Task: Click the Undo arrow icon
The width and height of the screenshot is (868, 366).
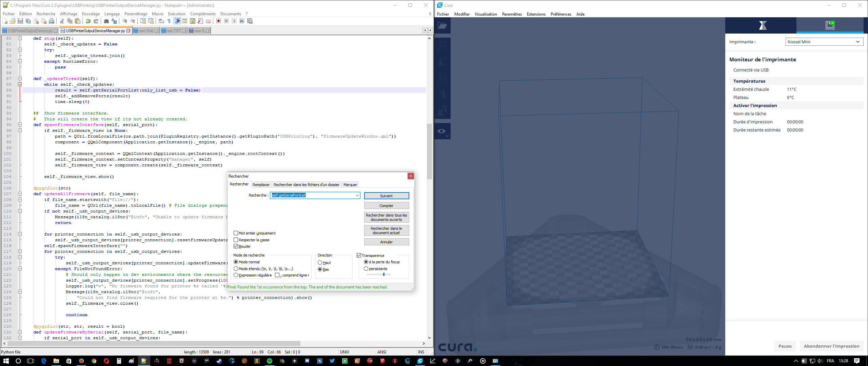Action: (x=88, y=21)
